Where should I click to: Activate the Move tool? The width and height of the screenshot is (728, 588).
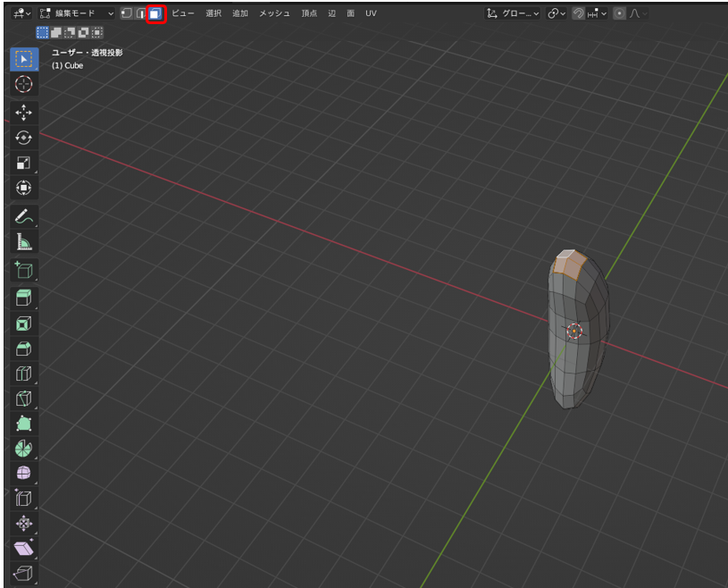(x=24, y=113)
